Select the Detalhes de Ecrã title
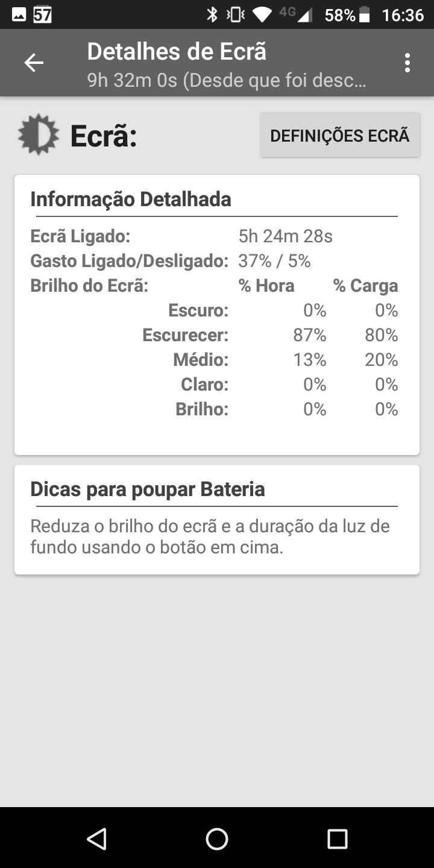 pos(177,52)
